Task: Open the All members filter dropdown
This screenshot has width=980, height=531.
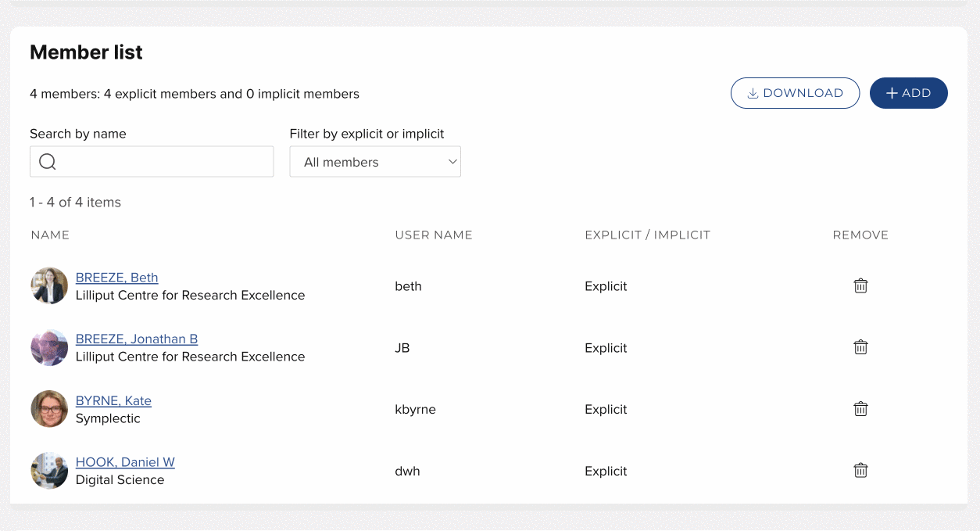Action: [x=375, y=162]
